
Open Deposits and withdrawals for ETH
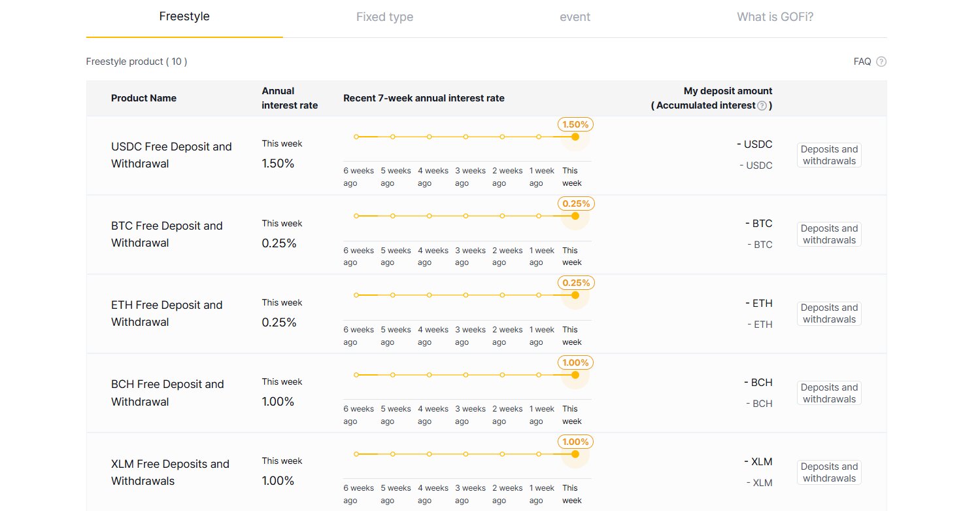click(829, 313)
